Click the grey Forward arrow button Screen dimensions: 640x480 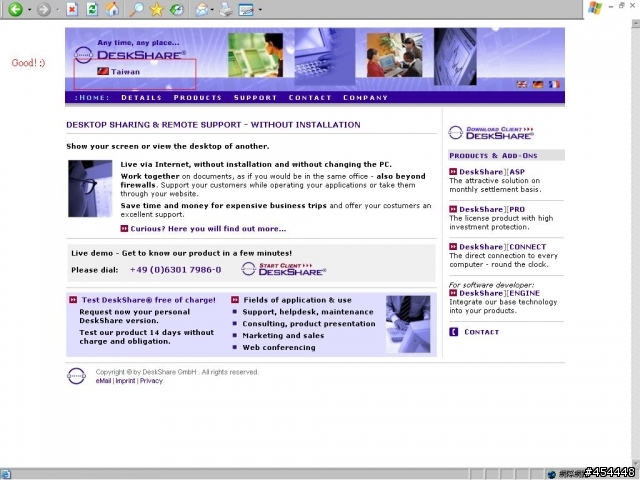click(x=44, y=9)
